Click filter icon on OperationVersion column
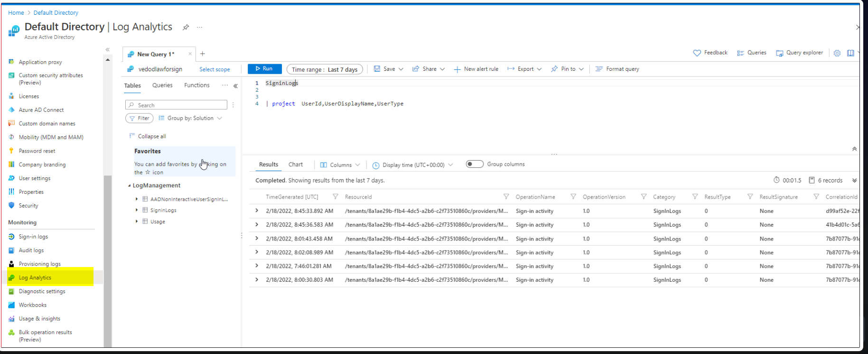 (644, 197)
